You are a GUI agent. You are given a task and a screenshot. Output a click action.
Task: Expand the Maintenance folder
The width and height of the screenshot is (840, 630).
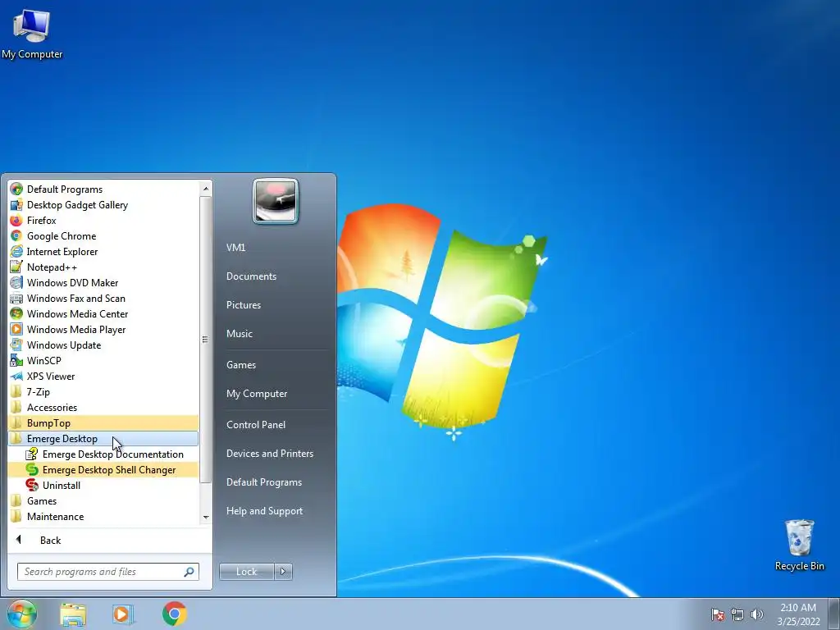coord(103,517)
